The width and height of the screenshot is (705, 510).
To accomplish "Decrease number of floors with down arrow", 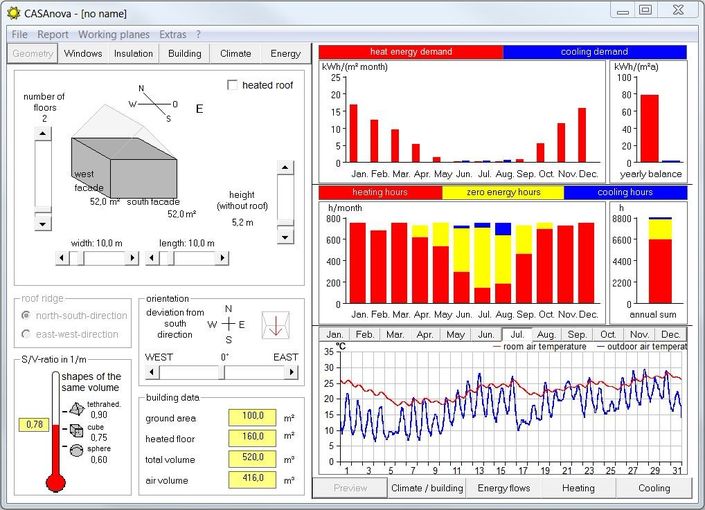I will pyautogui.click(x=43, y=224).
